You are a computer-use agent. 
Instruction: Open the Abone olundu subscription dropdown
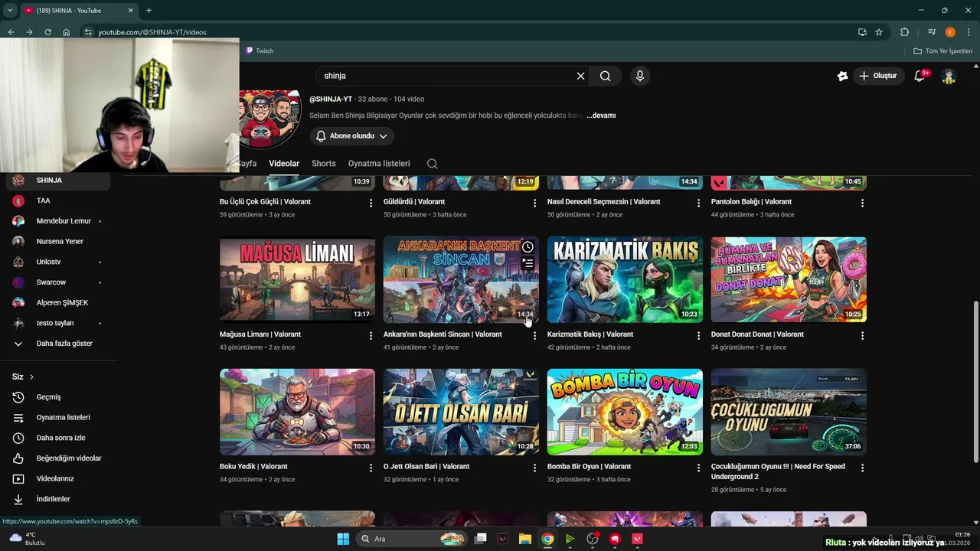352,136
